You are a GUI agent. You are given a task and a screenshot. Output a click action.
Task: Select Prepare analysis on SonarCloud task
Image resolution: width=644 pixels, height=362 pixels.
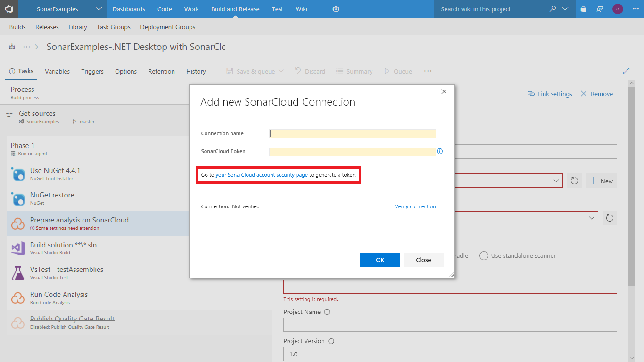[98, 223]
